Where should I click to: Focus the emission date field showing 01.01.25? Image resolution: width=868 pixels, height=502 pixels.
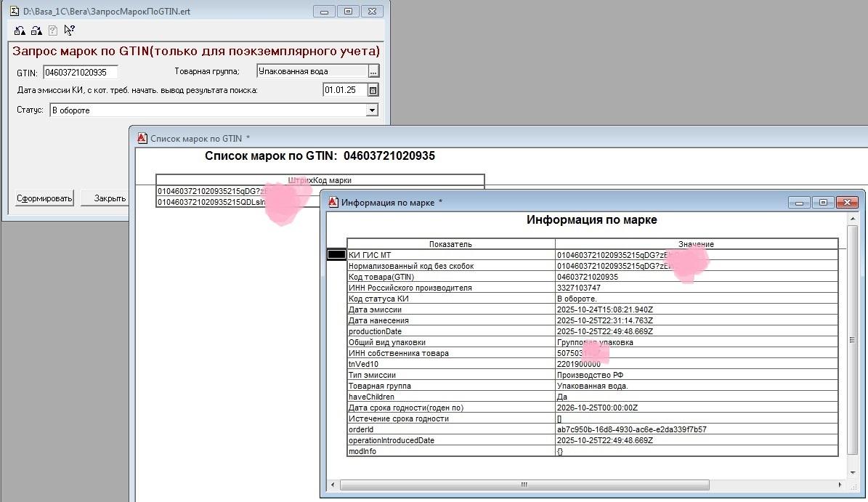tap(344, 90)
